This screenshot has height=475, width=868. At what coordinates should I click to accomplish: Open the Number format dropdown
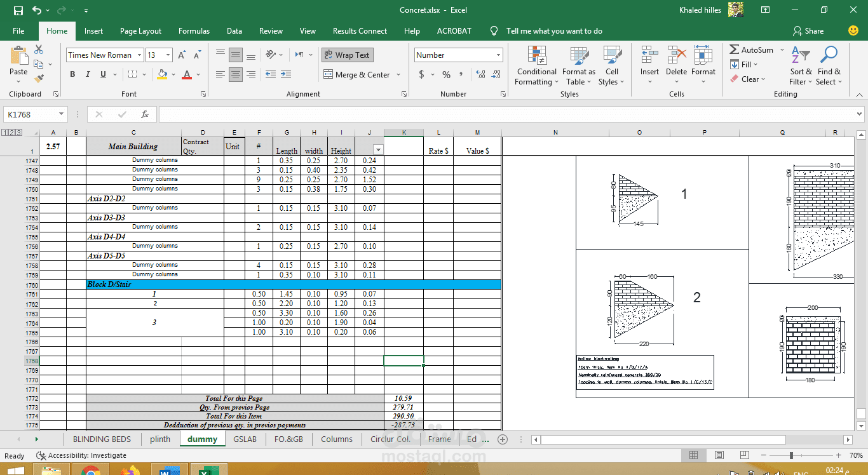pyautogui.click(x=498, y=55)
